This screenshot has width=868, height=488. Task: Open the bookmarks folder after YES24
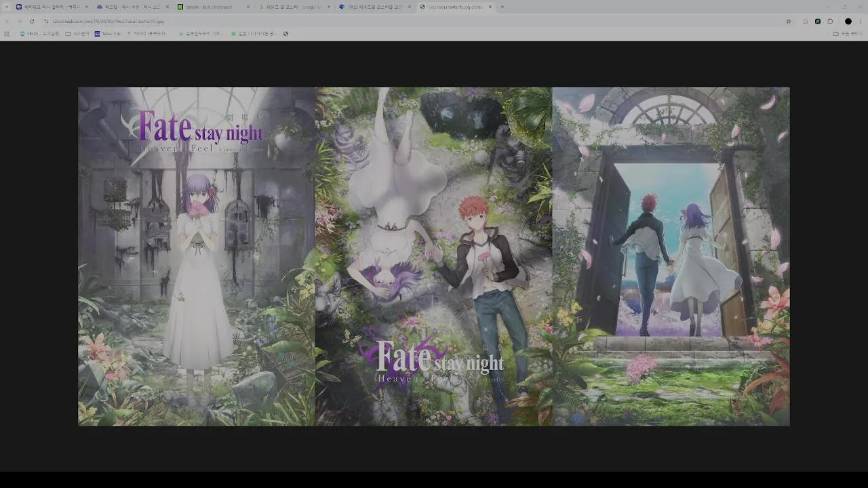click(77, 33)
